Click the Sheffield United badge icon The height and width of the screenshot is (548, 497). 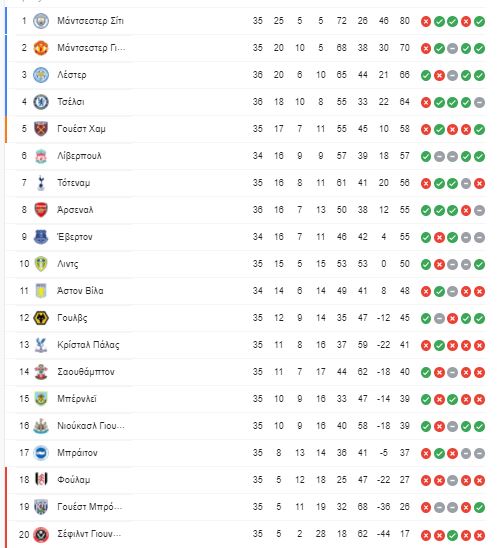[41, 534]
